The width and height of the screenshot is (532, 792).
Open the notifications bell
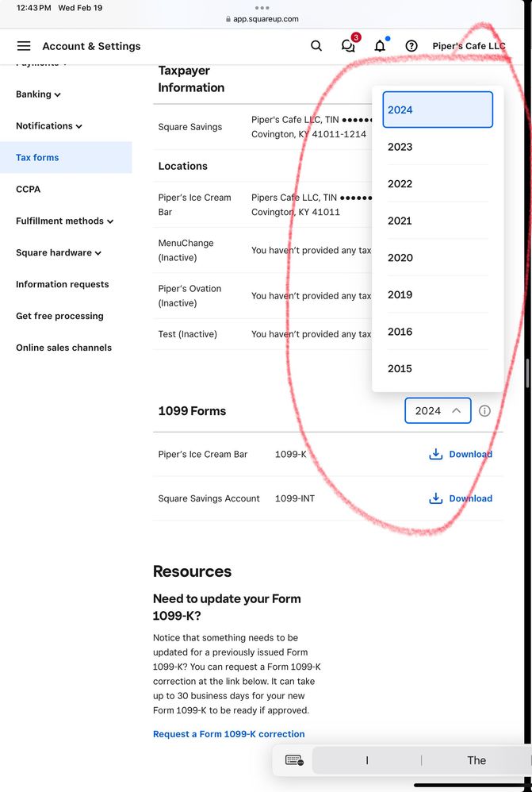click(380, 46)
